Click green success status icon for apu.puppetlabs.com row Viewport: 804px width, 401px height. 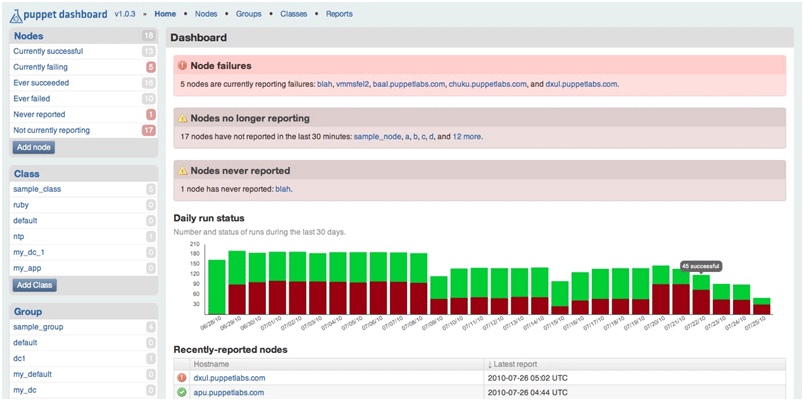[x=182, y=393]
